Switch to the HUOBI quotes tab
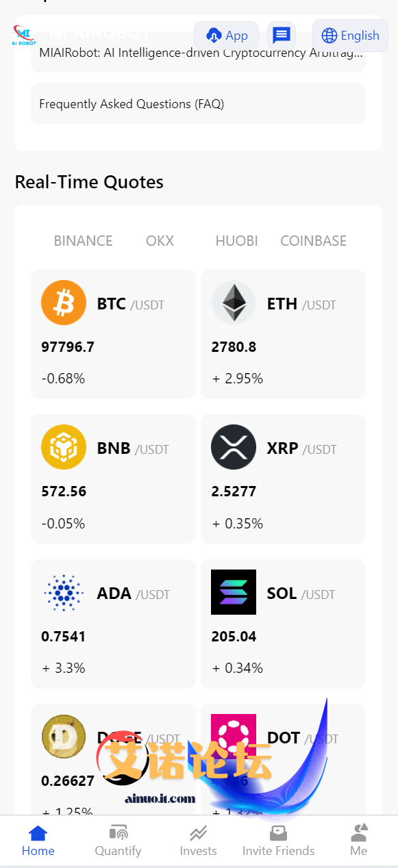Image resolution: width=398 pixels, height=868 pixels. (236, 241)
